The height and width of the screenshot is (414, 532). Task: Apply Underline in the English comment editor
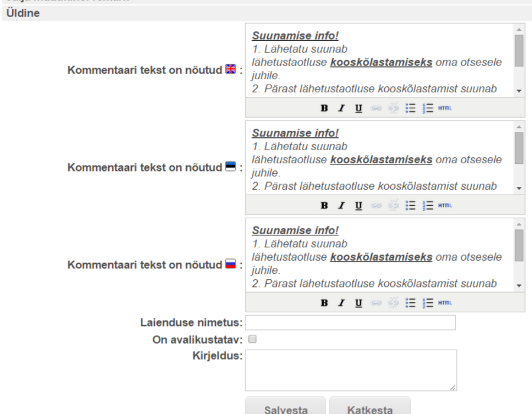click(x=359, y=108)
